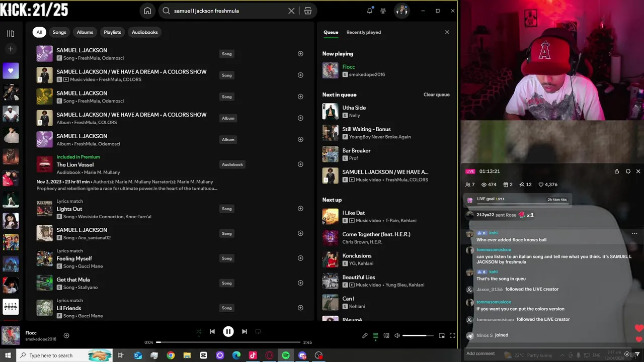This screenshot has height=362, width=644.
Task: Select the Queue tab
Action: pos(331,32)
